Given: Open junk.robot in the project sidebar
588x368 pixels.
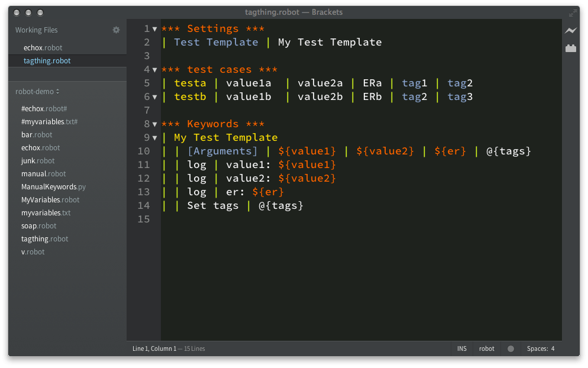Looking at the screenshot, I should point(37,160).
